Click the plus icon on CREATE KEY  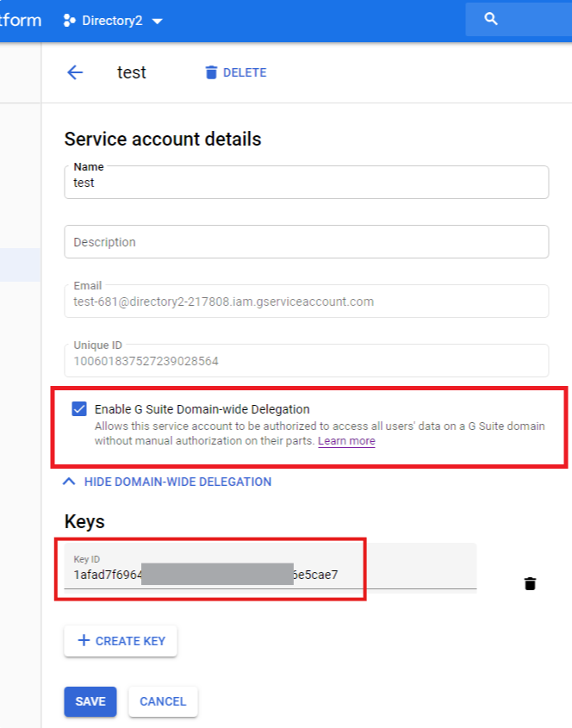(x=84, y=641)
